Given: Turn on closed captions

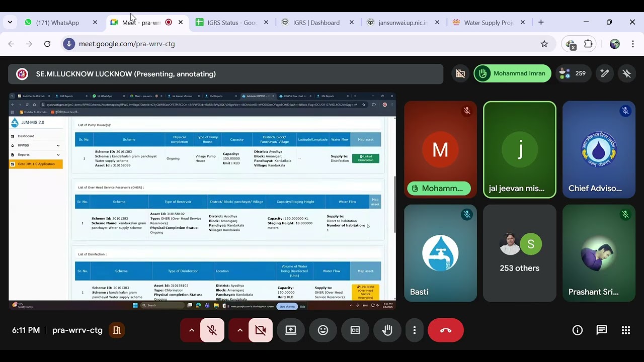Looking at the screenshot, I should click(355, 330).
